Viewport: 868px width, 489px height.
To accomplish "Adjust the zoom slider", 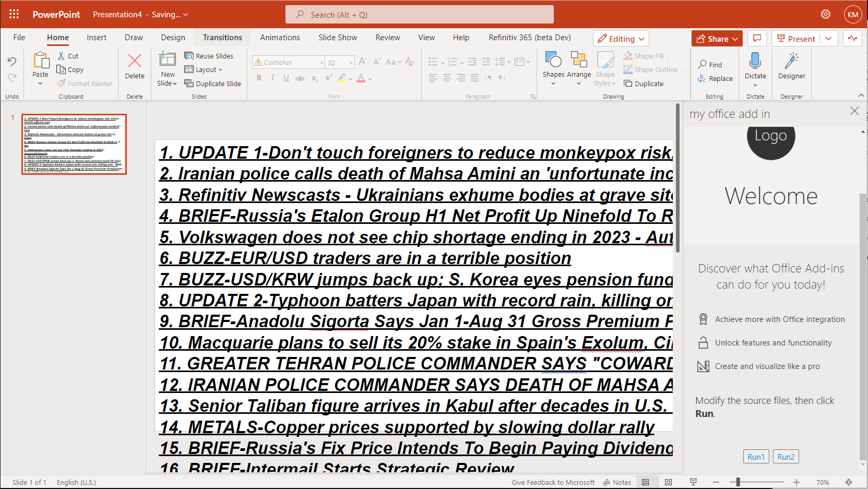I will click(737, 482).
